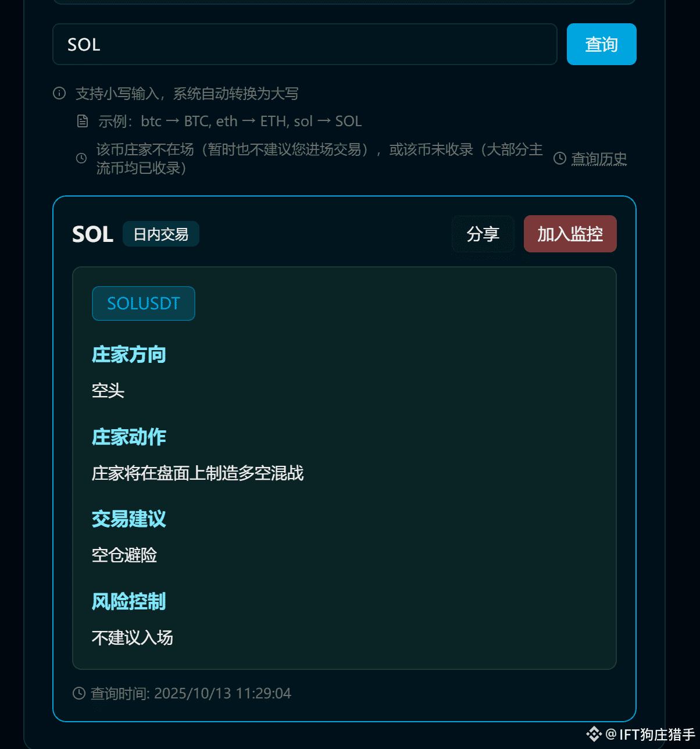700x749 pixels.
Task: Click the info icon near 支持小写输入
Action: click(x=59, y=93)
